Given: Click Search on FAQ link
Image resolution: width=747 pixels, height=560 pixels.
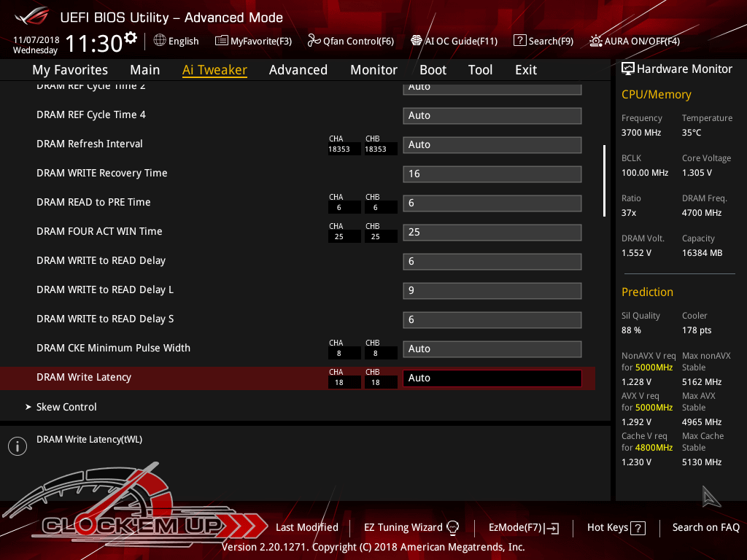Looking at the screenshot, I should (x=705, y=527).
